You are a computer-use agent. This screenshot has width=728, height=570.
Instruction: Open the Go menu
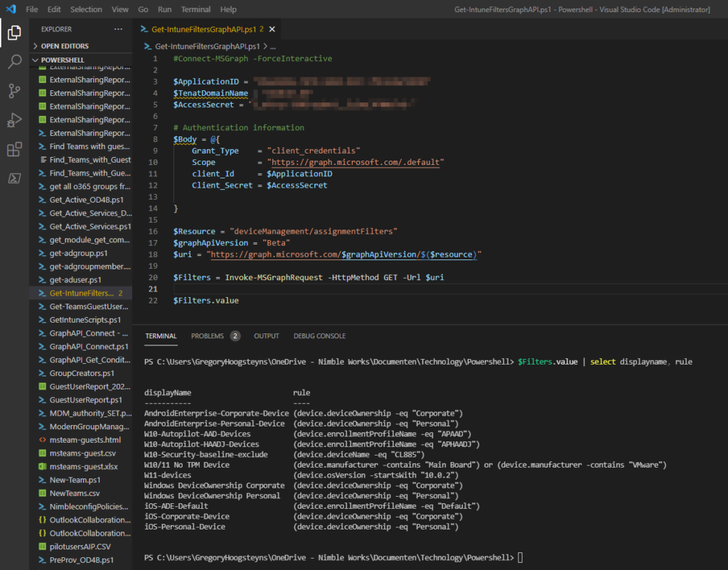click(x=143, y=9)
